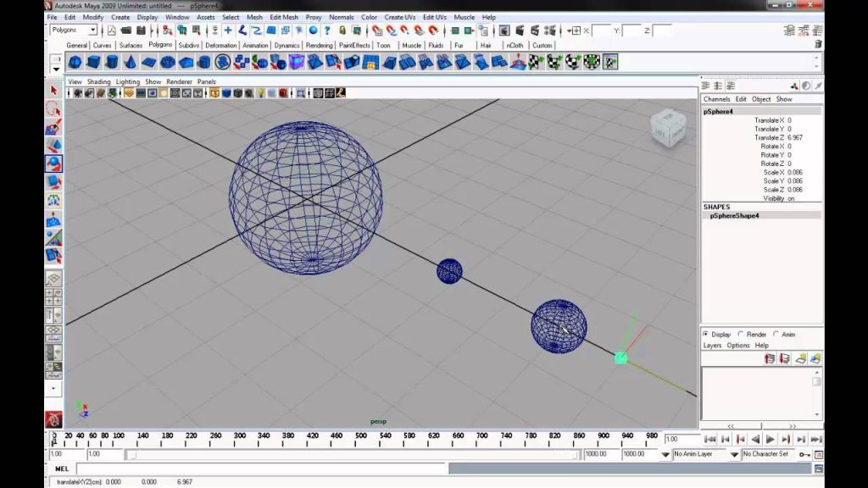This screenshot has height=488, width=868.
Task: Create a polygon torus from the shelf
Action: (167, 62)
